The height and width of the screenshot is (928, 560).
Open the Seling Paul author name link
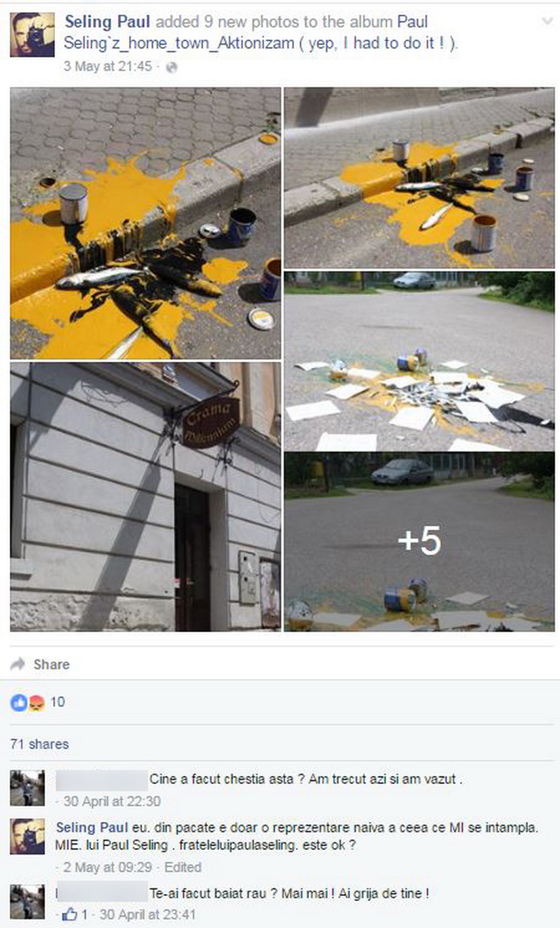[107, 22]
